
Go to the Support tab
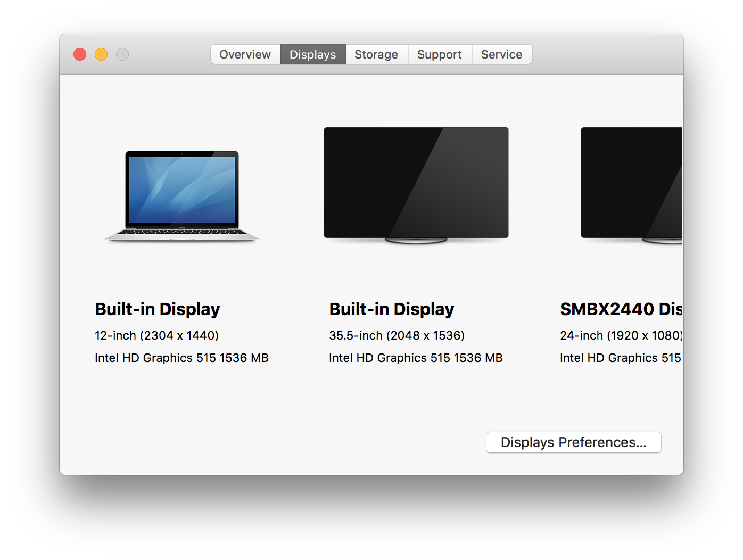[x=440, y=54]
